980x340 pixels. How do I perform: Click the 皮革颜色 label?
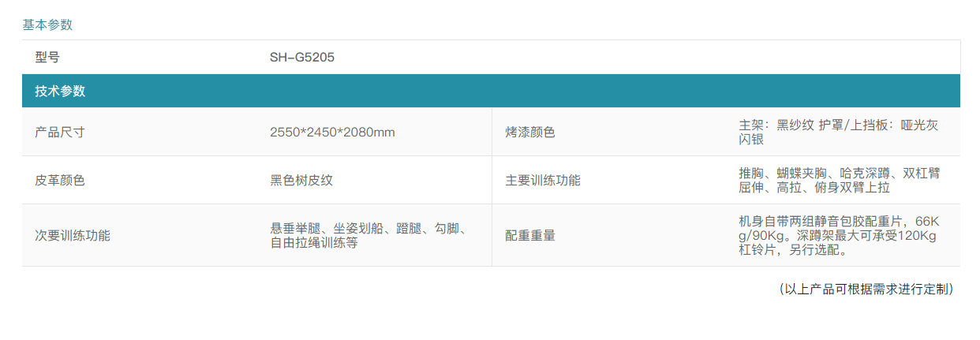click(x=60, y=180)
